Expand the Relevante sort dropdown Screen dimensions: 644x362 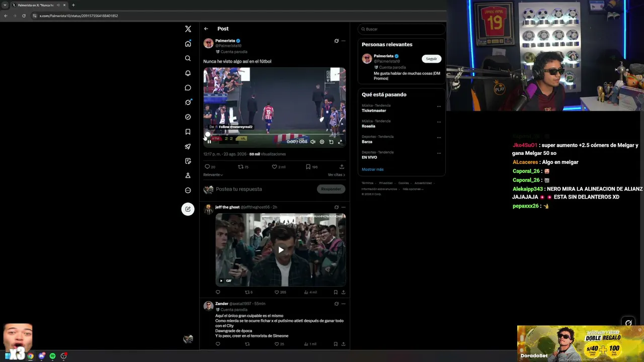[213, 175]
